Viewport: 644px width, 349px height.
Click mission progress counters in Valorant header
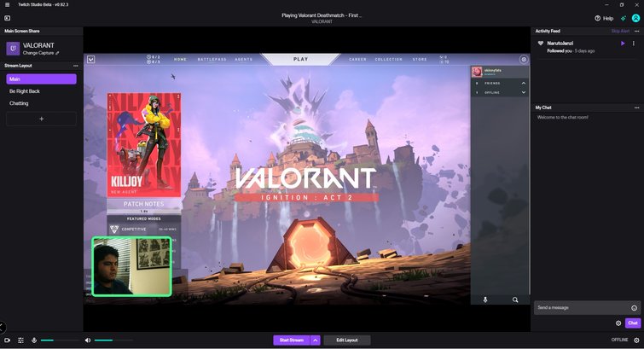(154, 60)
